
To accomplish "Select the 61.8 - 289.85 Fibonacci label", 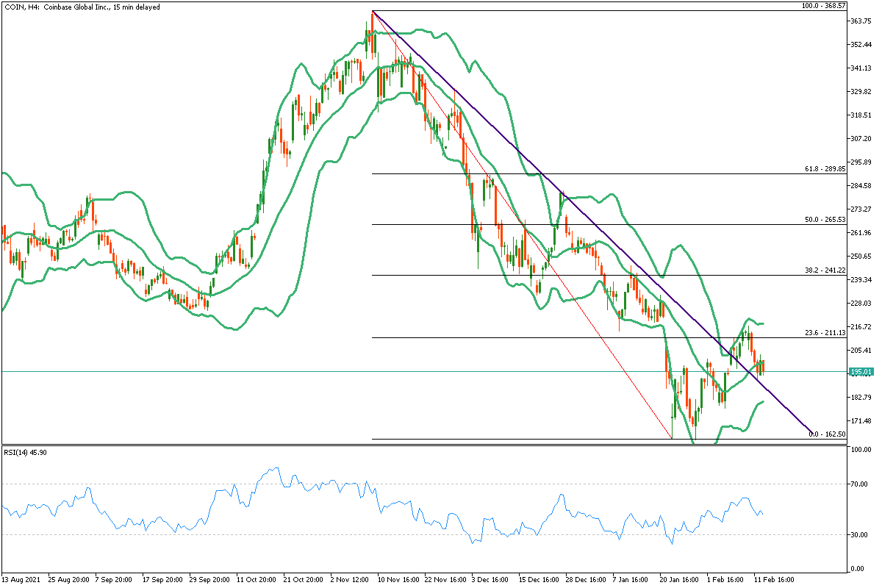I will (x=826, y=169).
